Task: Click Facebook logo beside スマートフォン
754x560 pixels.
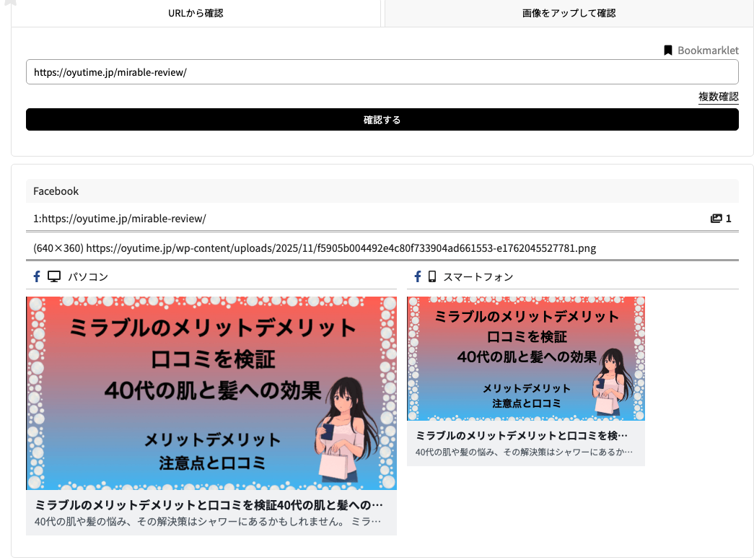Action: pyautogui.click(x=417, y=276)
